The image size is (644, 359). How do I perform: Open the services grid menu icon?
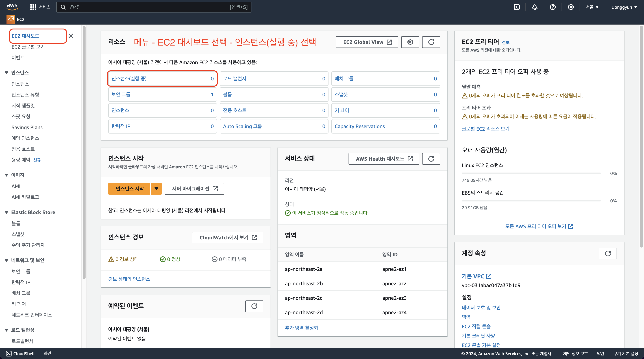click(x=33, y=7)
